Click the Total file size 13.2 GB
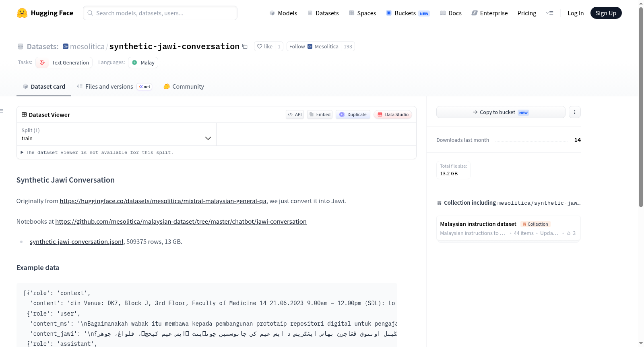Image resolution: width=644 pixels, height=347 pixels. (453, 170)
